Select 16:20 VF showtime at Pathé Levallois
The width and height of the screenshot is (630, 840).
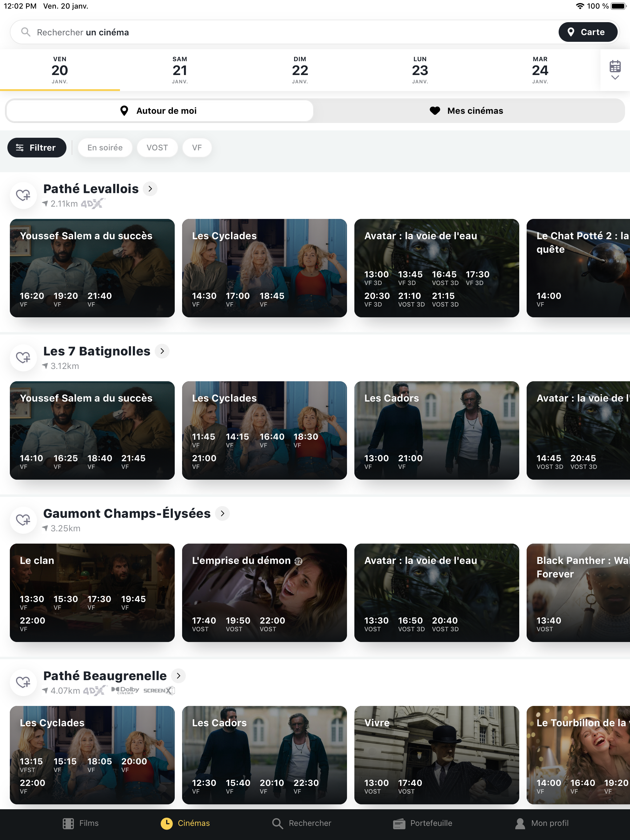click(x=32, y=299)
